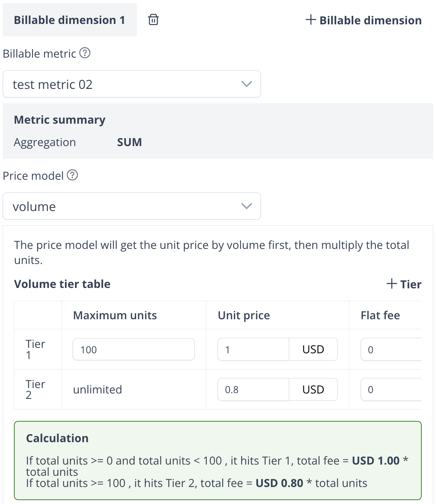Image resolution: width=436 pixels, height=504 pixels.
Task: Click the Tier 1 Unit price field
Action: [253, 350]
